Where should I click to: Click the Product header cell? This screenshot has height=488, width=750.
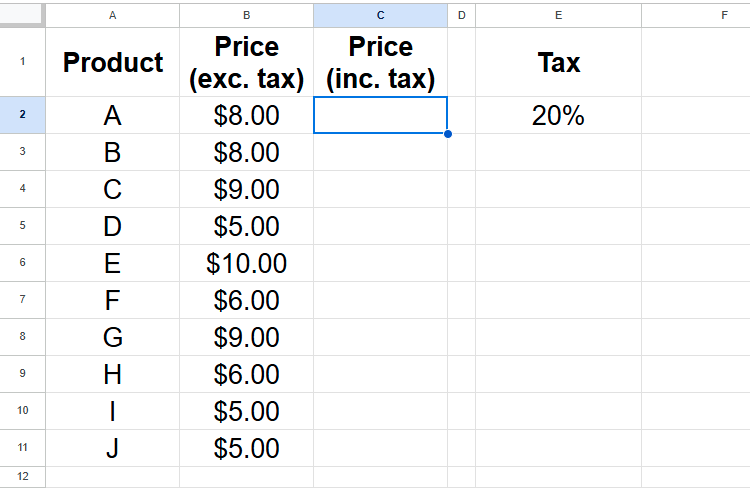click(112, 62)
